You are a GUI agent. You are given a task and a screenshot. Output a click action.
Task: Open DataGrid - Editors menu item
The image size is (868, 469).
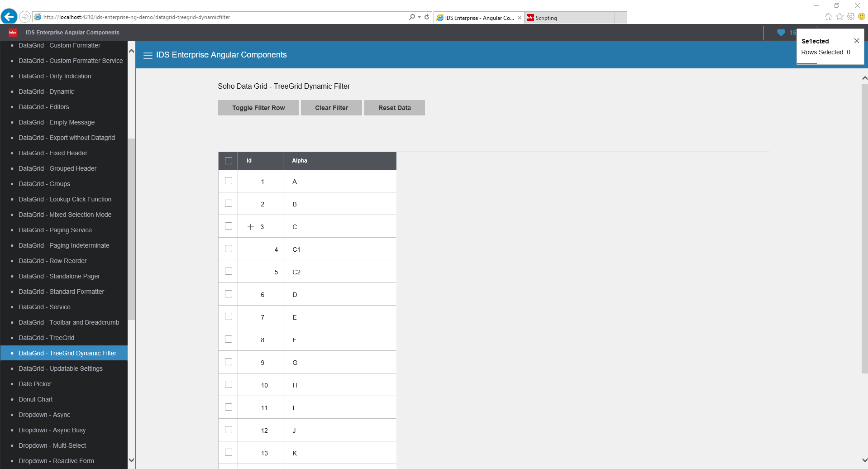pyautogui.click(x=43, y=107)
